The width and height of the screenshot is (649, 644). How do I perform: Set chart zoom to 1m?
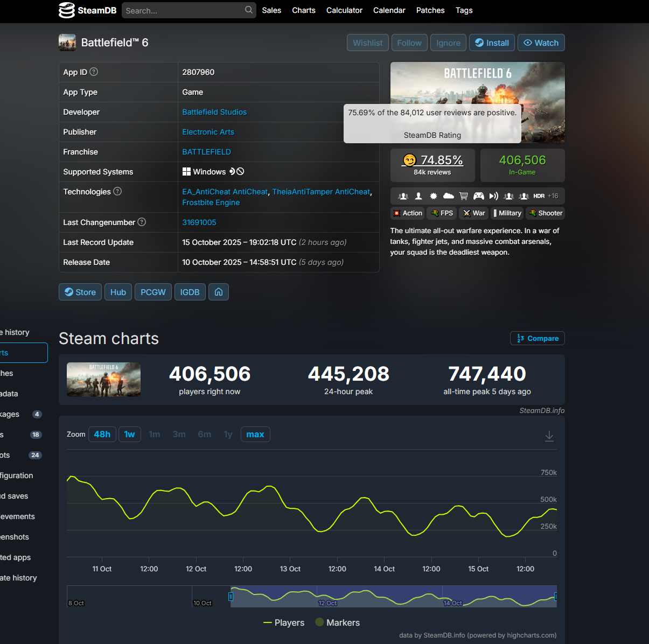[155, 434]
